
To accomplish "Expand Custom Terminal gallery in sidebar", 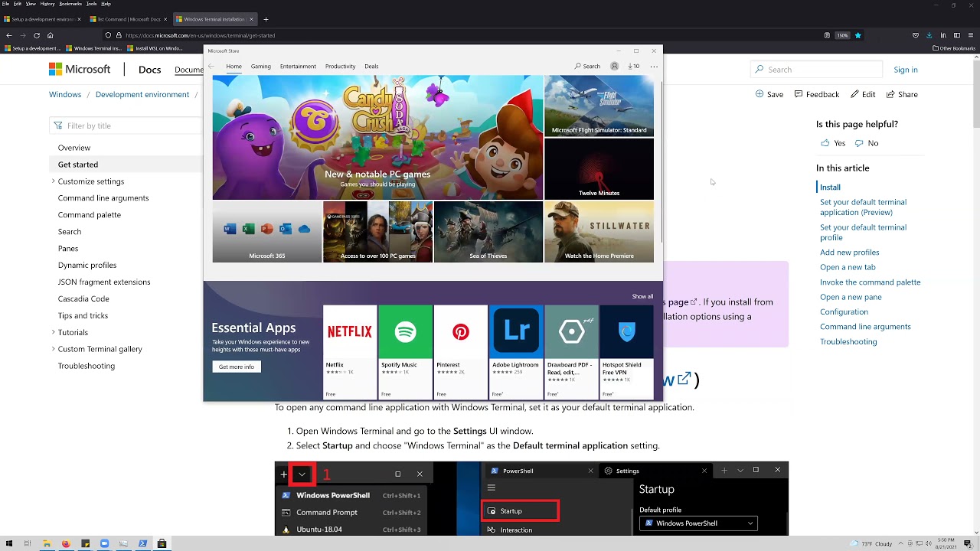I will coord(54,349).
